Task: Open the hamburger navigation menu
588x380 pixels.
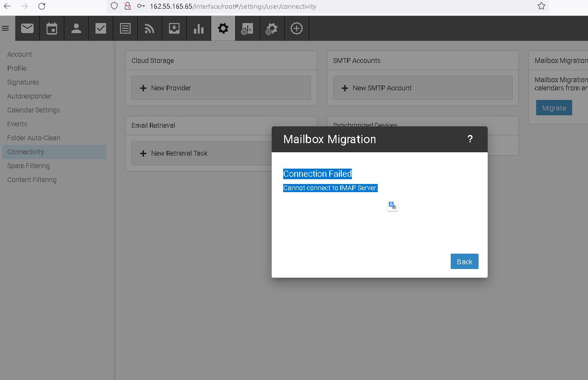Action: tap(6, 28)
